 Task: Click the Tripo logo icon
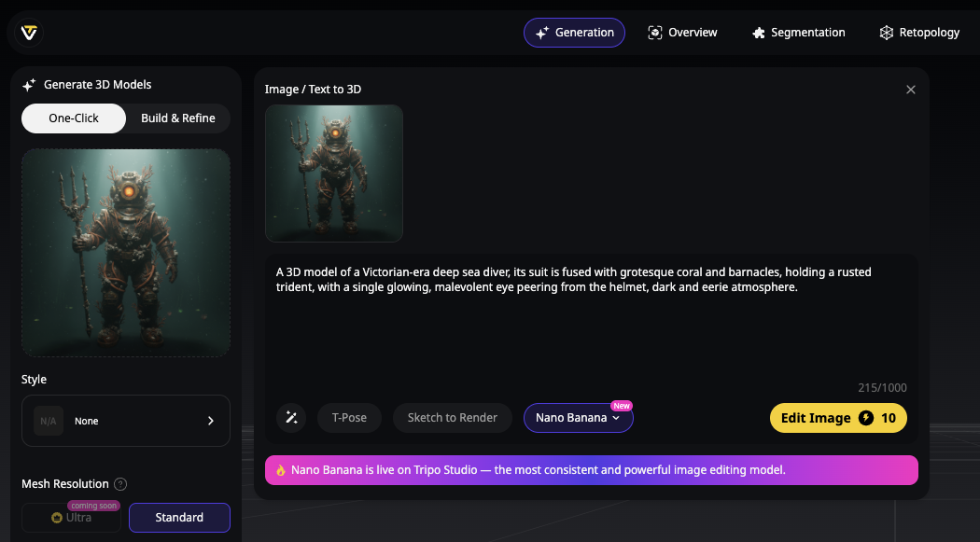(x=29, y=33)
